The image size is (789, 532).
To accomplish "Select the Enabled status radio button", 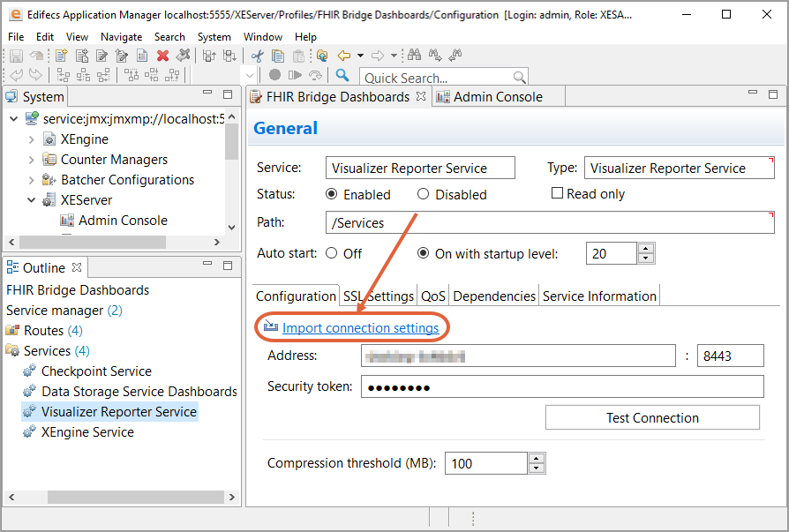I will 331,194.
